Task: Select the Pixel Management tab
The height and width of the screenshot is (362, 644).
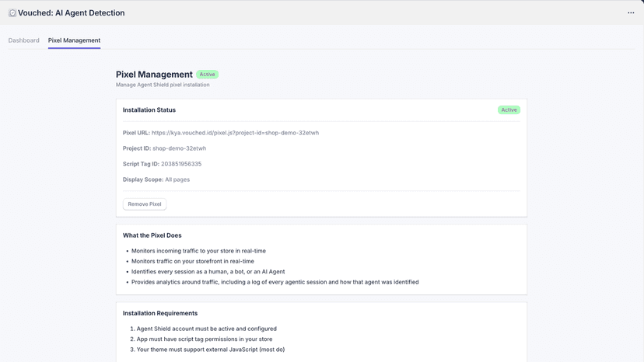Action: [74, 40]
